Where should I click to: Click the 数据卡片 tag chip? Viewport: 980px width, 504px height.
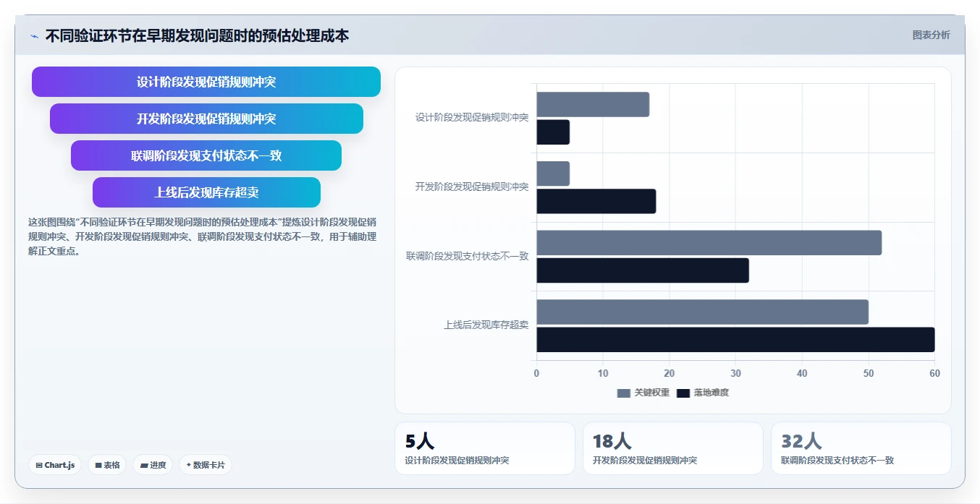[206, 465]
